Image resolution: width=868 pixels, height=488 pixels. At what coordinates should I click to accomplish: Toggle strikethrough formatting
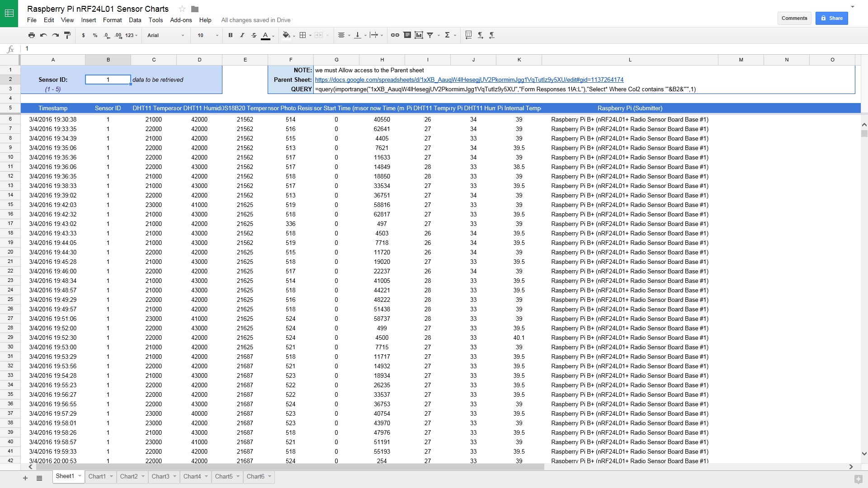(254, 35)
